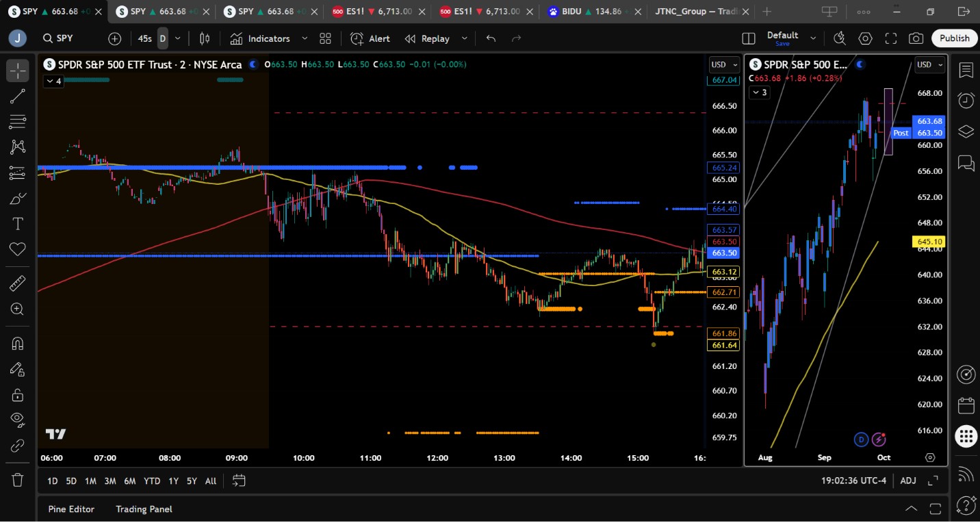Image resolution: width=980 pixels, height=523 pixels.
Task: Open the candlestick chart style menu
Action: click(205, 38)
